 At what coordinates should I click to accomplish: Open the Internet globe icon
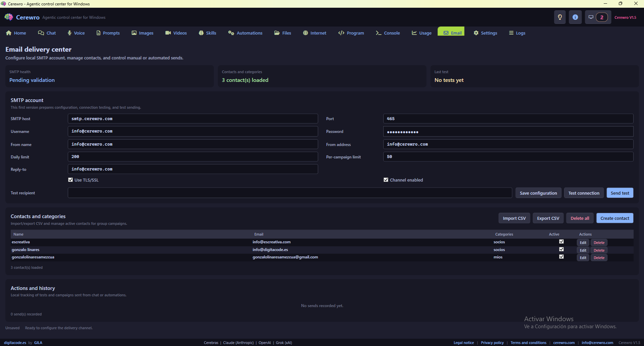click(x=305, y=33)
